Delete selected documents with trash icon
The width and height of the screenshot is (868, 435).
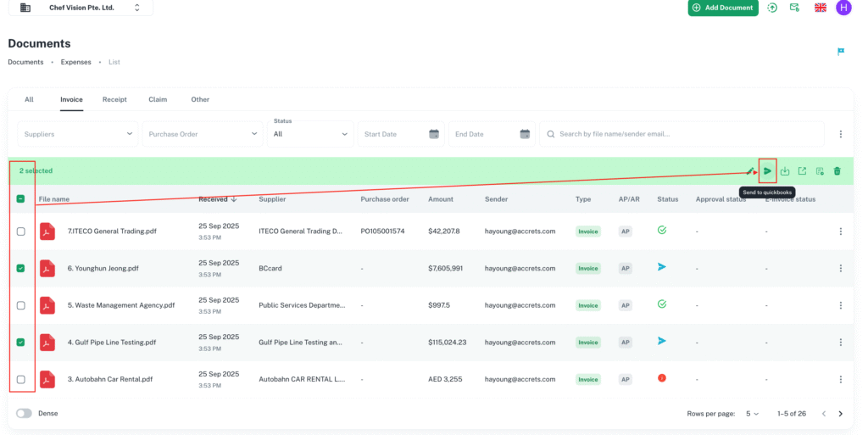(837, 171)
